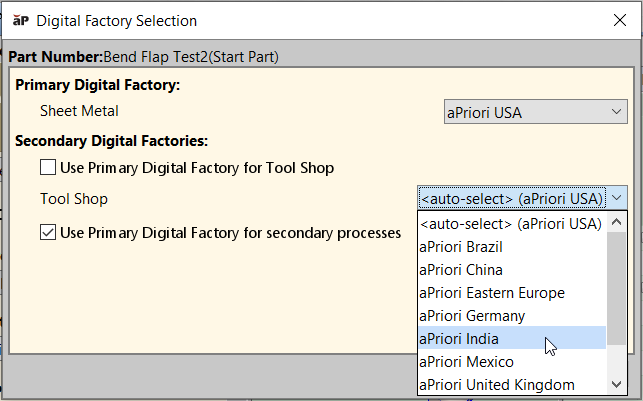Close the Digital Factory Selection dialog

tap(617, 20)
